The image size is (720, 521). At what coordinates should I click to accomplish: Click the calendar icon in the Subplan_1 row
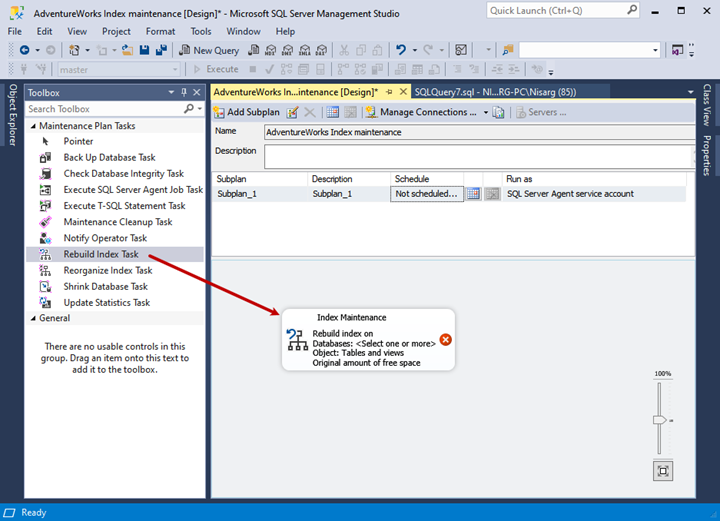(x=473, y=194)
